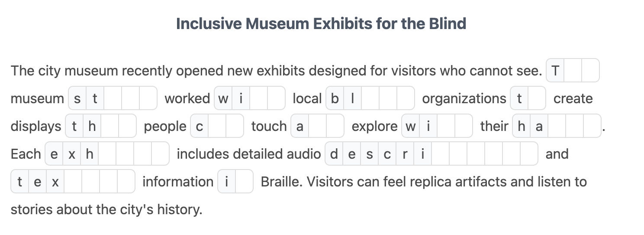This screenshot has width=644, height=235.
Task: Click first empty box in the 'descri' word
Action: click(440, 154)
